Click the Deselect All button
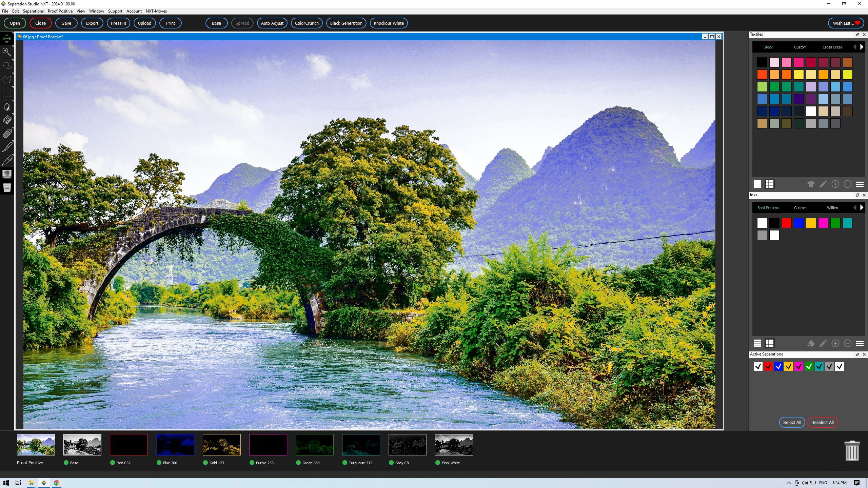This screenshot has height=488, width=868. point(822,422)
